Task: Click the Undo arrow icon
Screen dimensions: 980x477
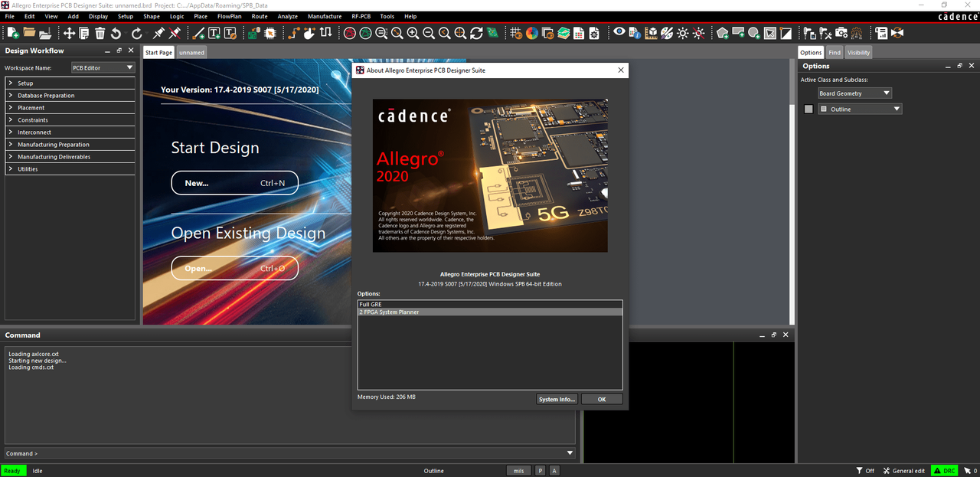Action: [x=116, y=33]
